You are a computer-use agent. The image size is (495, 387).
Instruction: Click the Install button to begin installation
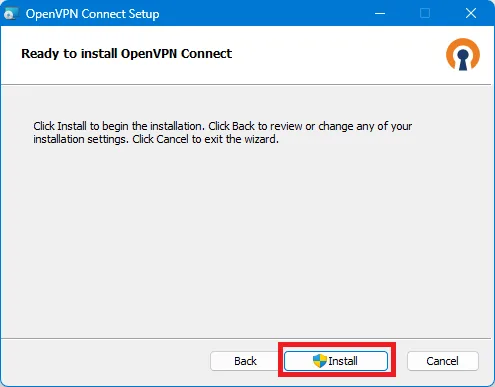pyautogui.click(x=336, y=361)
